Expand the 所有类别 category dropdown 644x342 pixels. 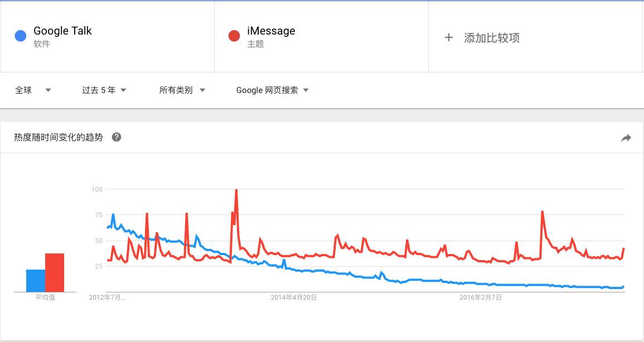(x=182, y=90)
